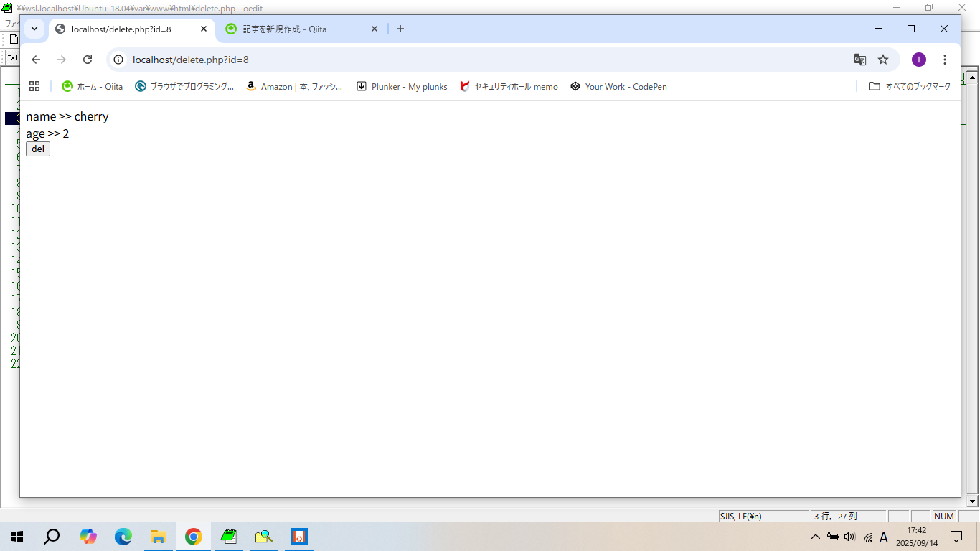Open the orange app icon on taskbar

[298, 537]
